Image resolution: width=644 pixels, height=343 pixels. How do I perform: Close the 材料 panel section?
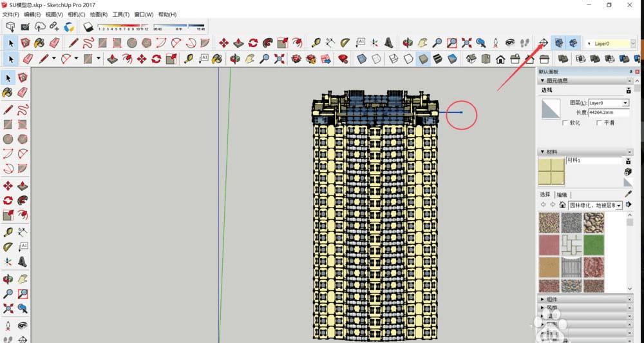(629, 152)
